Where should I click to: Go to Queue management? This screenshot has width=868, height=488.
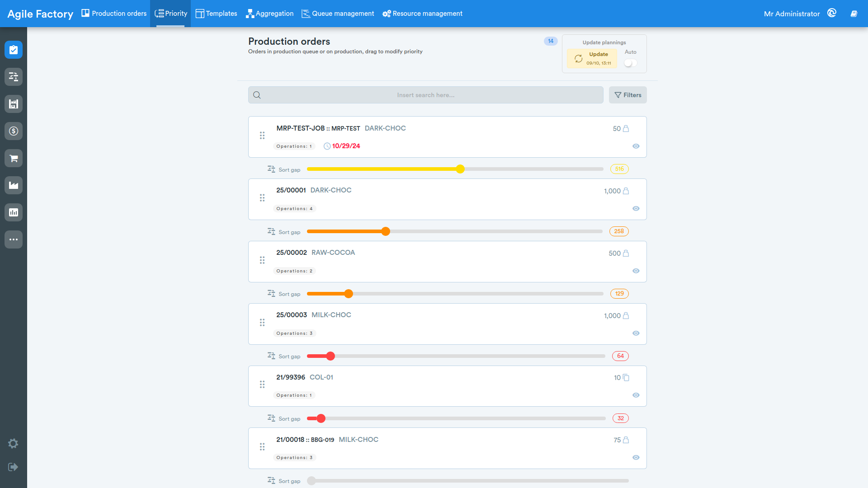click(x=338, y=14)
